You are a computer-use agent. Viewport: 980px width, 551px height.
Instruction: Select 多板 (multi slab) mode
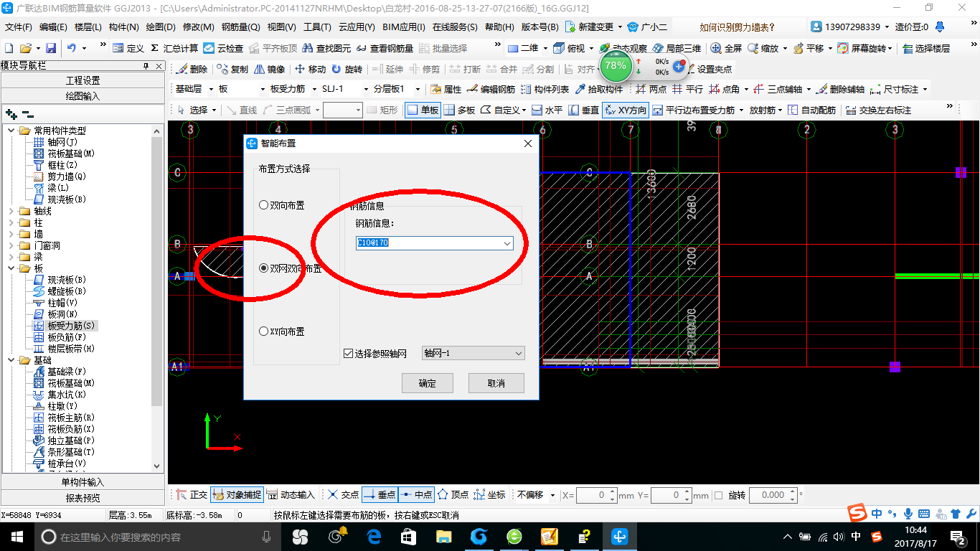click(459, 110)
